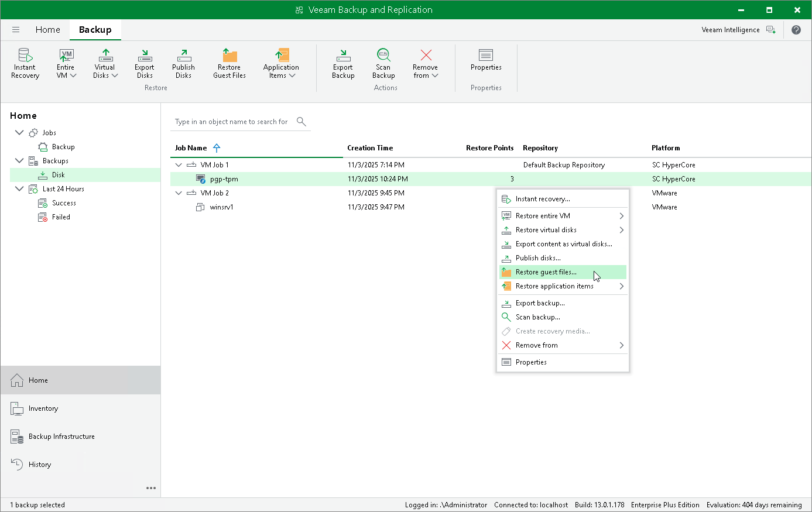Open Veeam Intelligence assistant icon
This screenshot has height=512, width=812.
click(x=771, y=30)
